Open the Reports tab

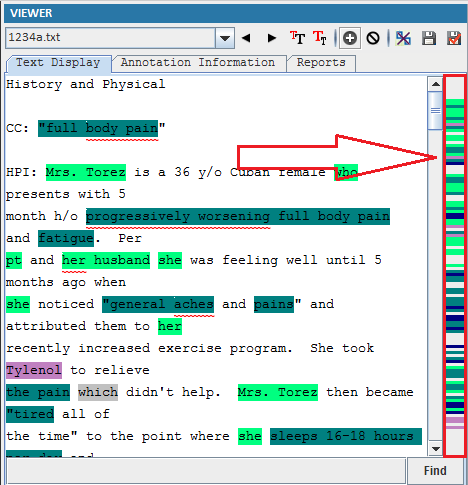pos(321,63)
